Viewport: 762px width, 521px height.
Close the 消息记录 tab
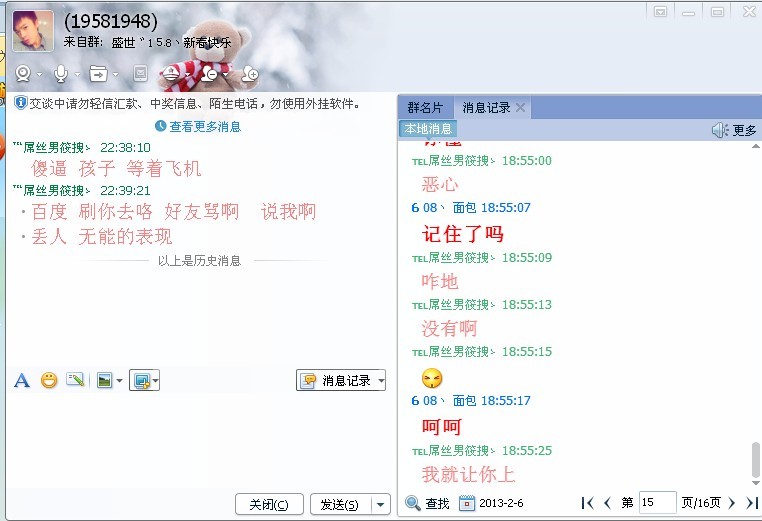point(520,107)
